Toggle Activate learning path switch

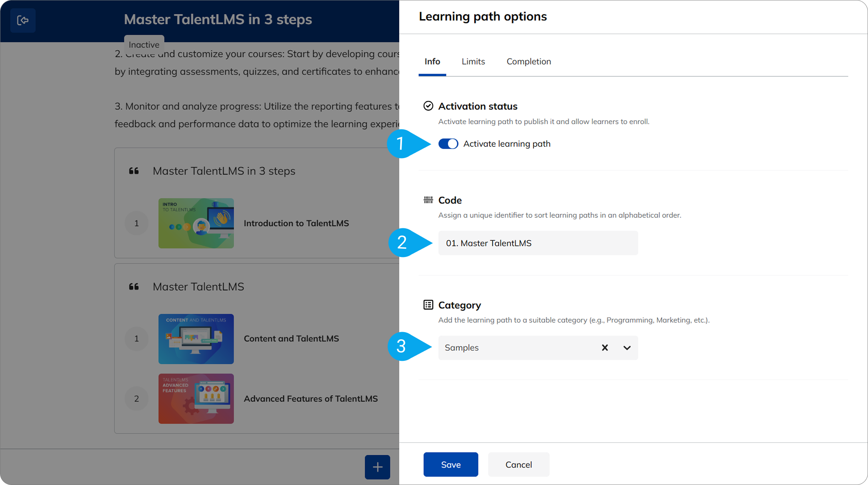point(448,144)
